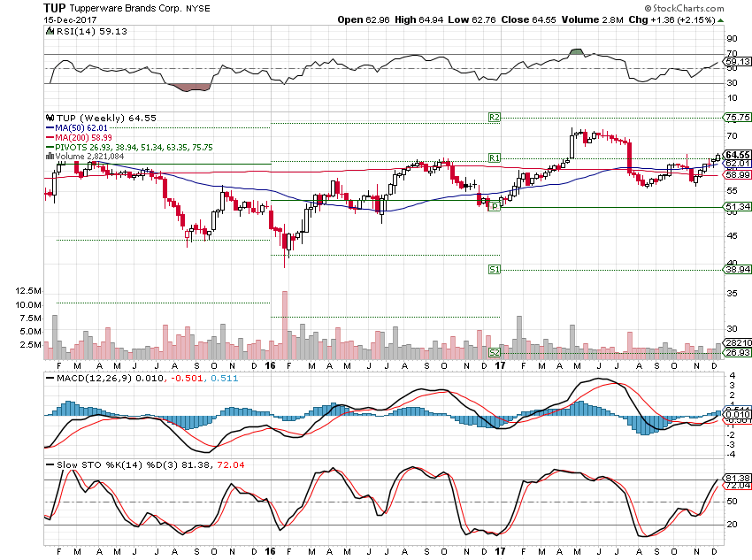
Task: Click the blue 0.511 MACD histogram value in legend
Action: [x=223, y=379]
